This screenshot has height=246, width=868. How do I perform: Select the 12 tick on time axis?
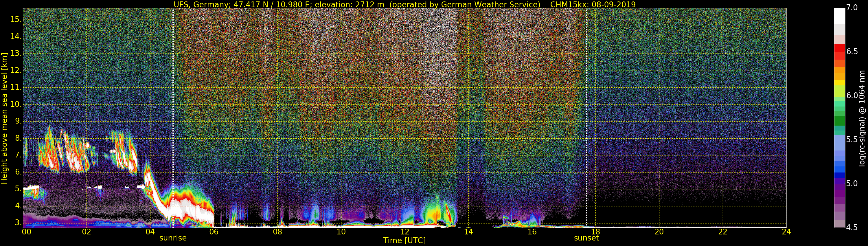coord(405,232)
